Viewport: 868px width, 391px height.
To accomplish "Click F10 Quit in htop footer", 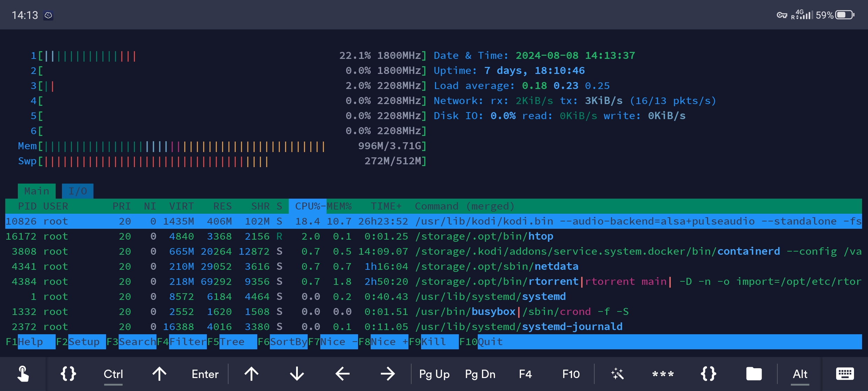I will click(x=481, y=342).
